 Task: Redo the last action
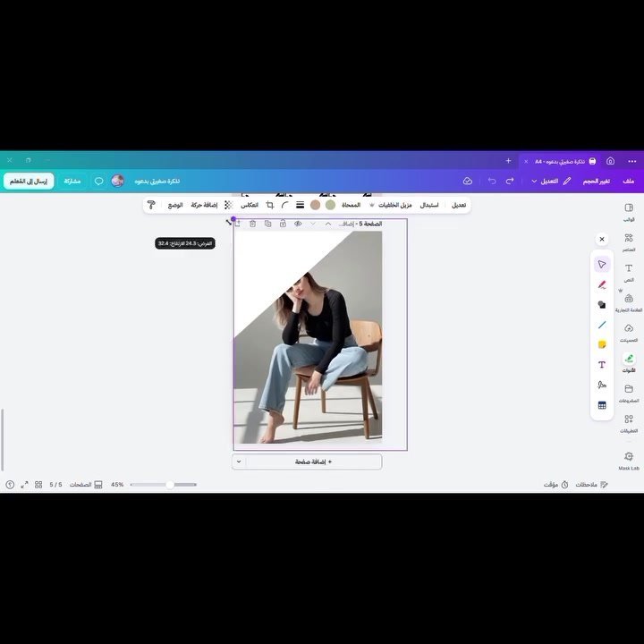coord(510,181)
